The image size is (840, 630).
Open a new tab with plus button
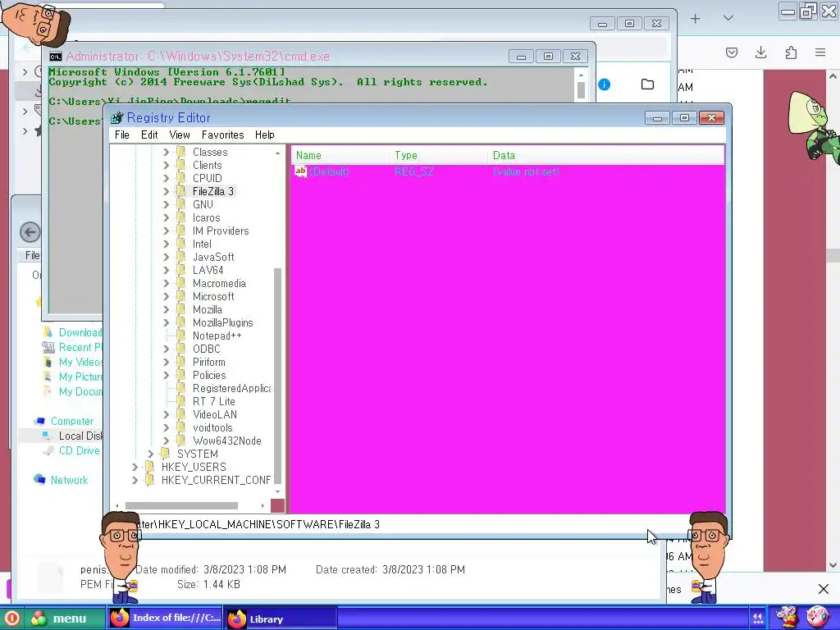pyautogui.click(x=696, y=19)
